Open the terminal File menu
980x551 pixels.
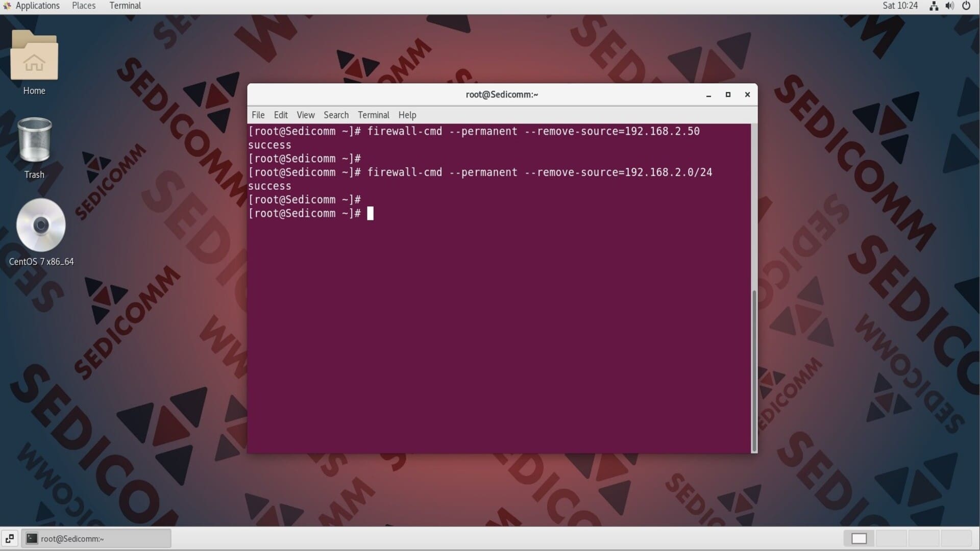pyautogui.click(x=258, y=115)
